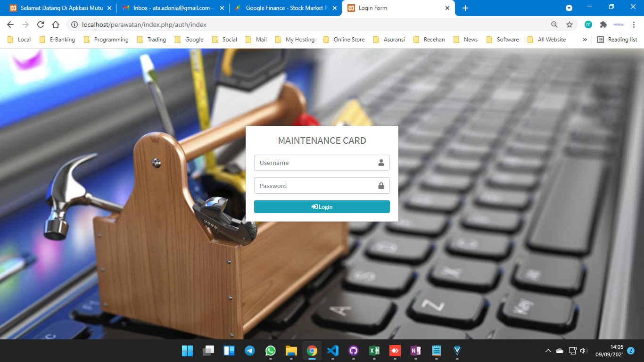The width and height of the screenshot is (644, 362).
Task: Open the Reading list
Action: (x=617, y=40)
